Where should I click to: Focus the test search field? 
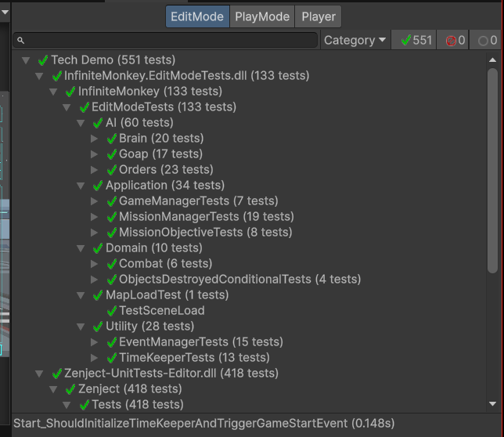click(165, 40)
